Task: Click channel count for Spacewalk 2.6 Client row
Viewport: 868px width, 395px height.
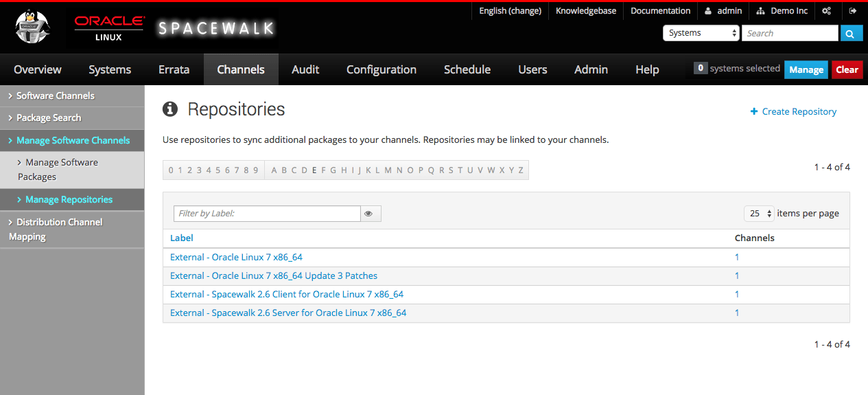Action: pos(737,294)
